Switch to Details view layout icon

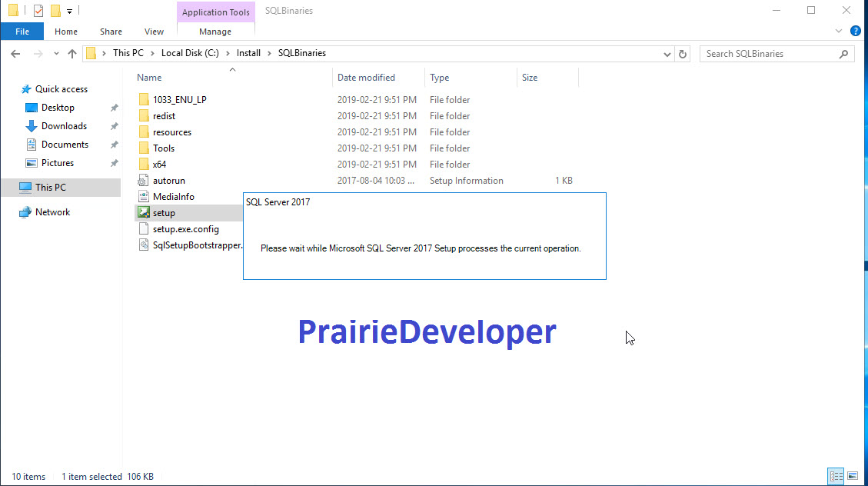pyautogui.click(x=836, y=476)
